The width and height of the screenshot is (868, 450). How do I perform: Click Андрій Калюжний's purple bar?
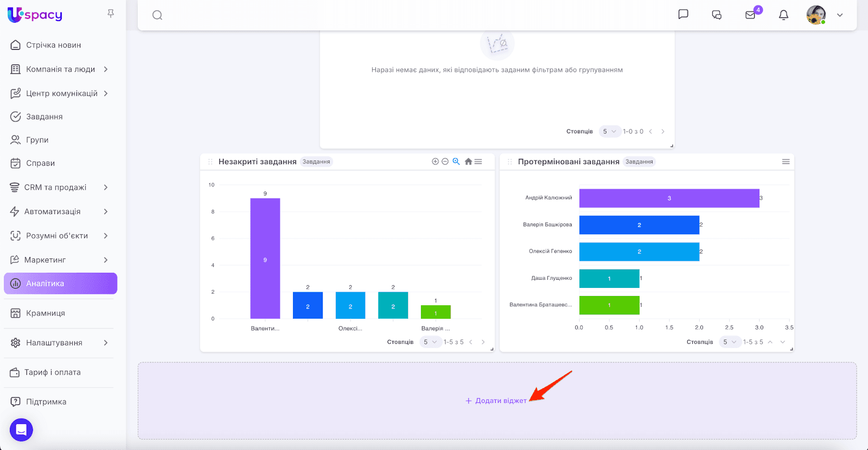[669, 198]
